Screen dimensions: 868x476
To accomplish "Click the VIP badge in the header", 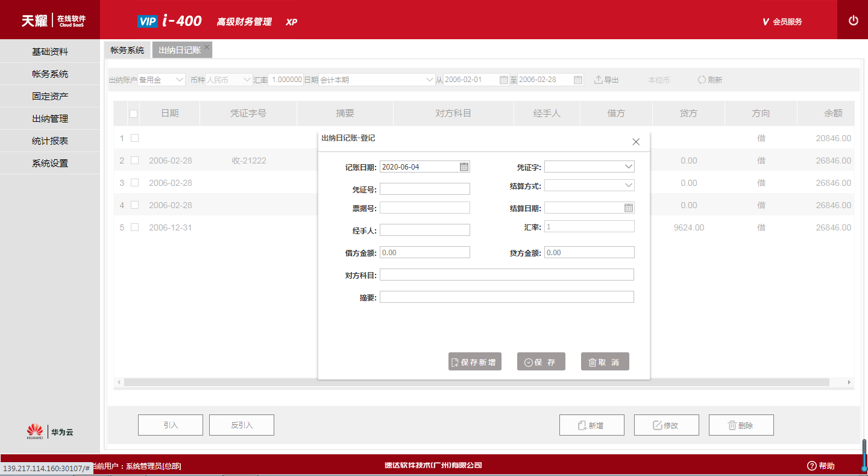I will pyautogui.click(x=147, y=22).
